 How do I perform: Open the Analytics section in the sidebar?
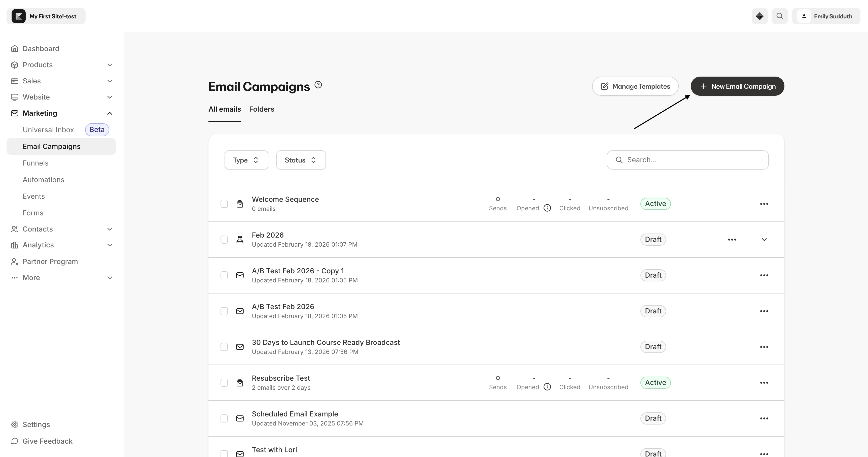pyautogui.click(x=38, y=245)
